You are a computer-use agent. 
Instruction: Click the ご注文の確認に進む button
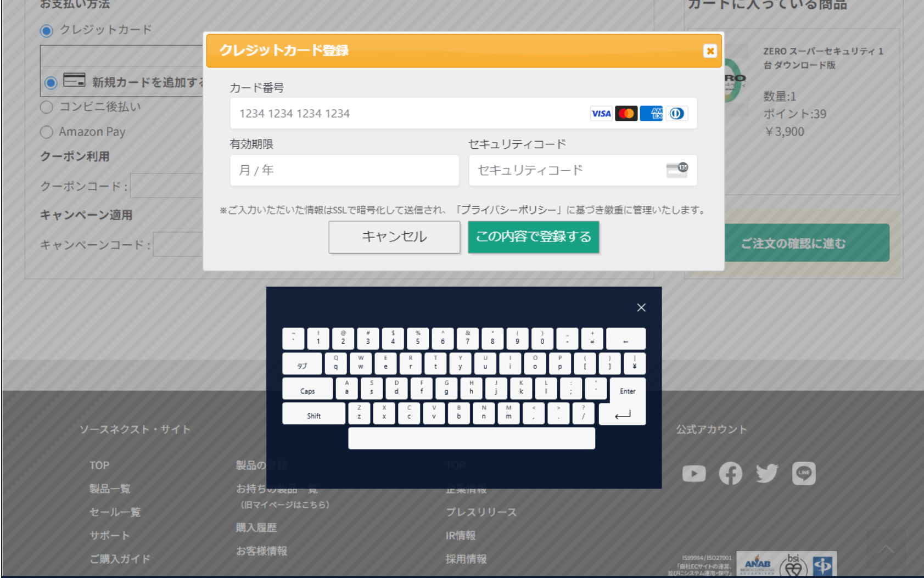tap(794, 243)
